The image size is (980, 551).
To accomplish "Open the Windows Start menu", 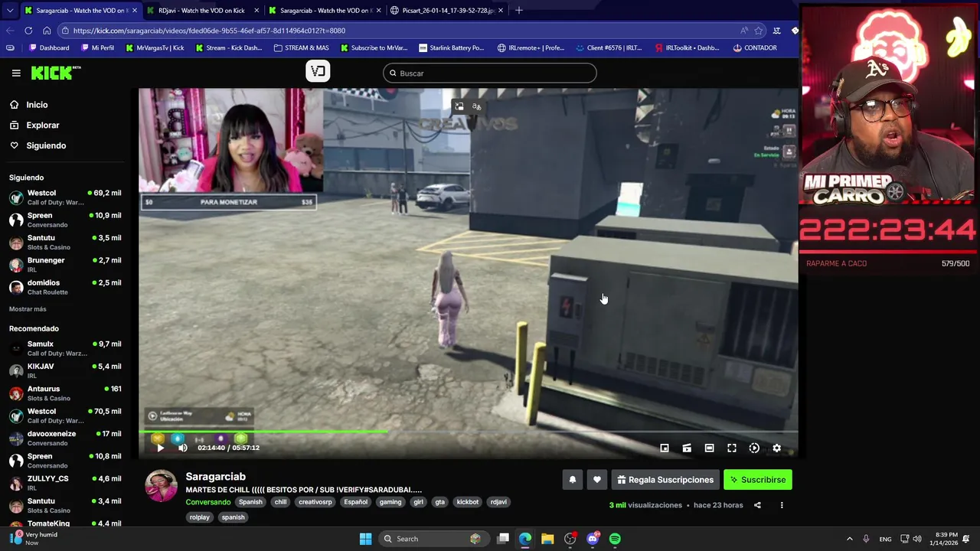I will tap(365, 539).
